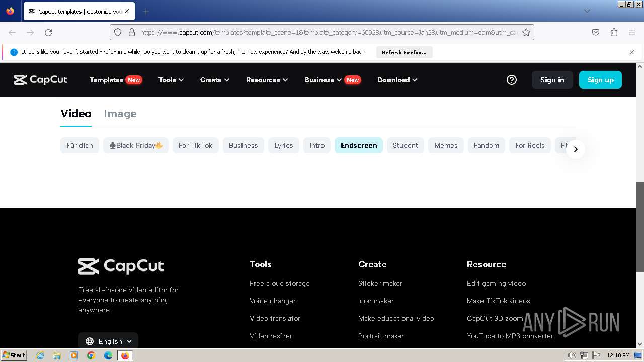Open Edit gaming video link
The height and width of the screenshot is (362, 644).
pos(496,283)
